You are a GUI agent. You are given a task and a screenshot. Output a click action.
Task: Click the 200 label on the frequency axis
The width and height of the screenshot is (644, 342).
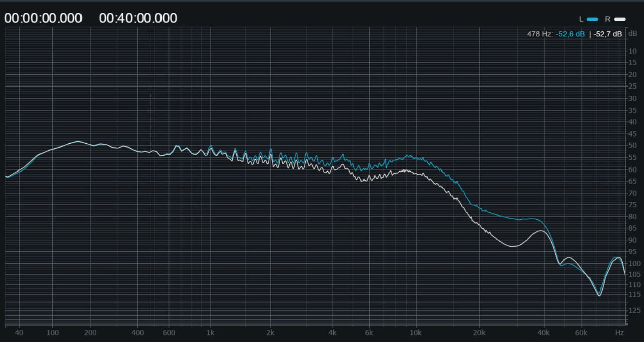point(90,333)
